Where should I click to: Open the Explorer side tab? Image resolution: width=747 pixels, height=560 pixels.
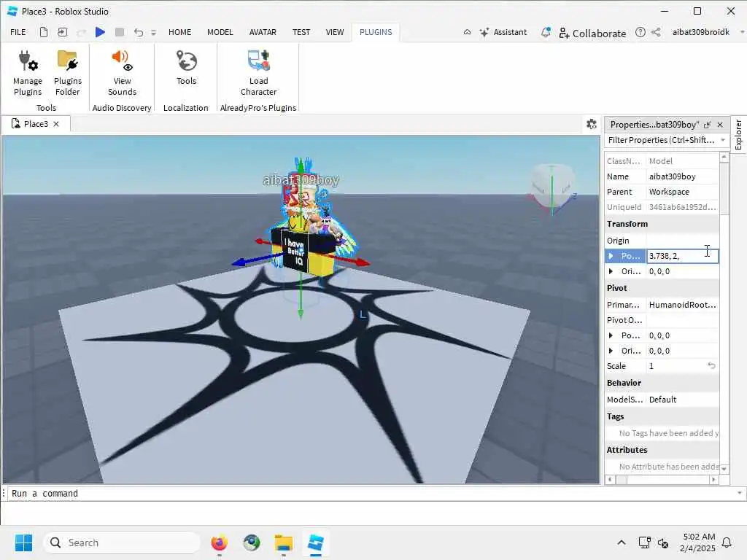[738, 134]
